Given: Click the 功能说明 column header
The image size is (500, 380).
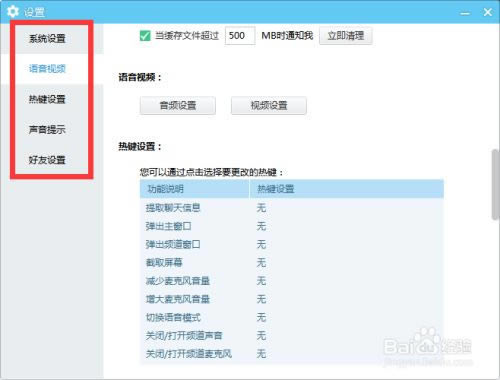Looking at the screenshot, I should 194,189.
